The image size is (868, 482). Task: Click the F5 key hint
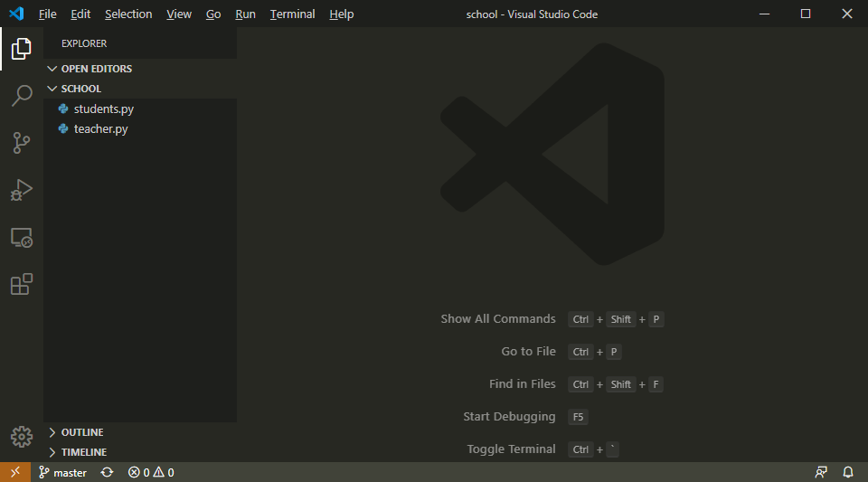(578, 417)
